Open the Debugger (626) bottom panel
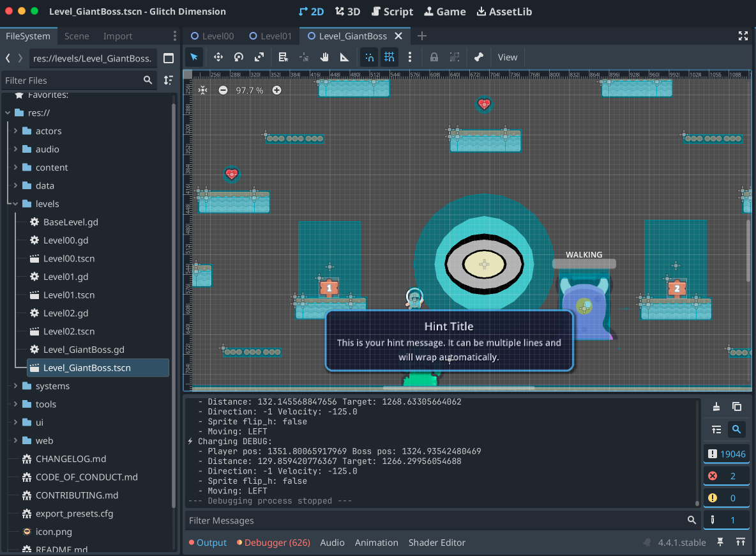The width and height of the screenshot is (756, 556). point(273,543)
